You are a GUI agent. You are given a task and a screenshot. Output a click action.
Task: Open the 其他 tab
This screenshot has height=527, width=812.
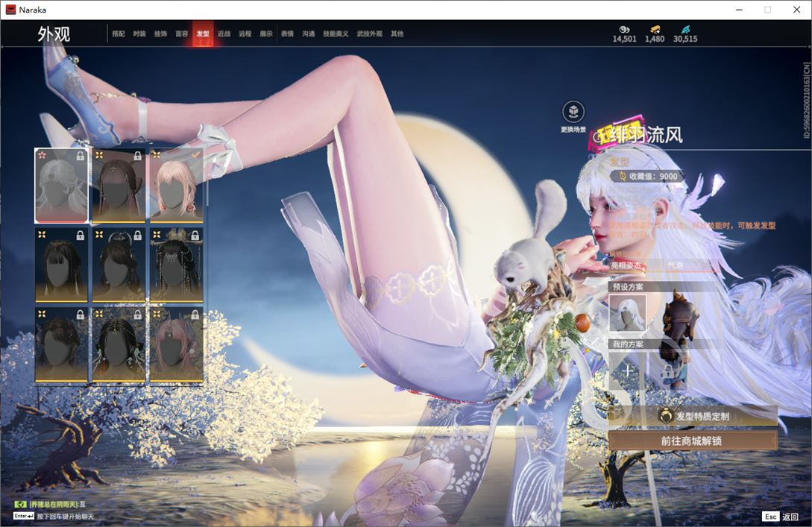coord(397,34)
